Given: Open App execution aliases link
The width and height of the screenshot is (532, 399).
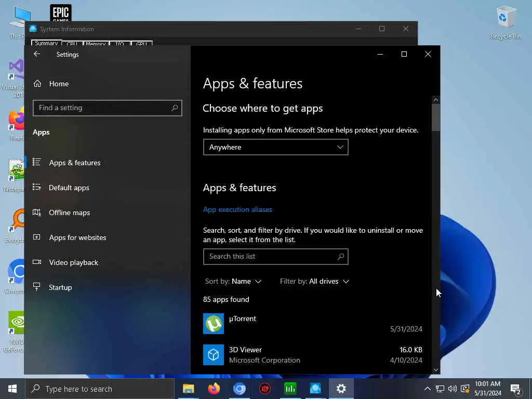Looking at the screenshot, I should (237, 210).
